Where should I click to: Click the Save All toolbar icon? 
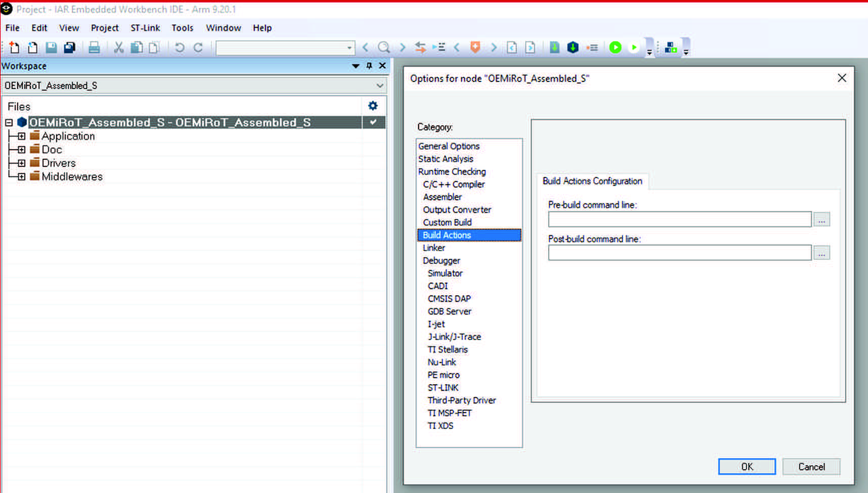point(69,48)
